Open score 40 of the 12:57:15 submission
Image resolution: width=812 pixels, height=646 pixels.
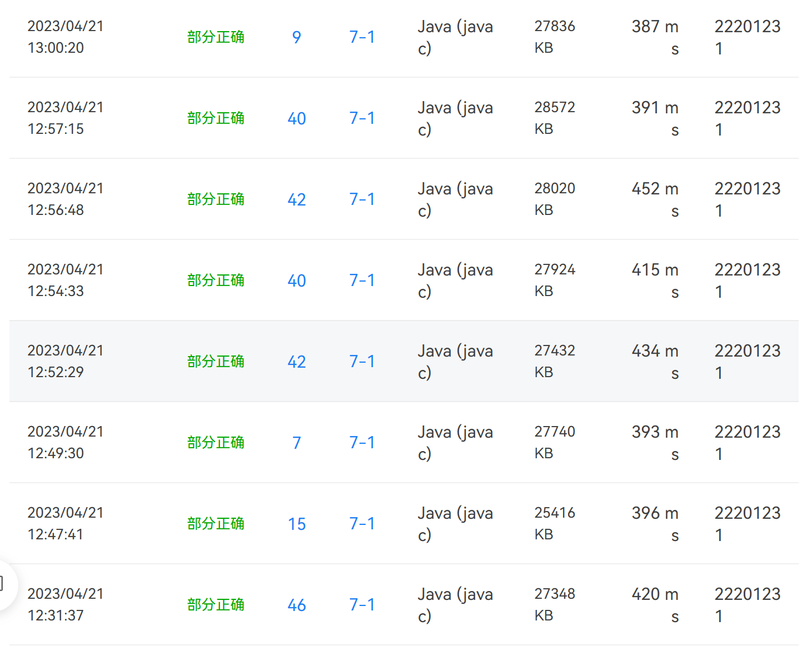pos(296,118)
